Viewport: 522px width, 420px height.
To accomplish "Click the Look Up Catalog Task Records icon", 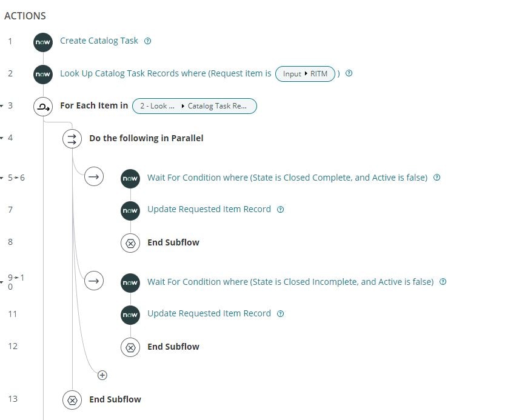I will 42,74.
